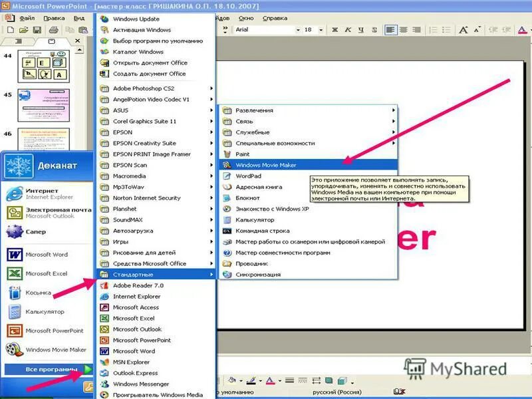Open the Arial font name dropdown
532x399 pixels.
pyautogui.click(x=297, y=30)
